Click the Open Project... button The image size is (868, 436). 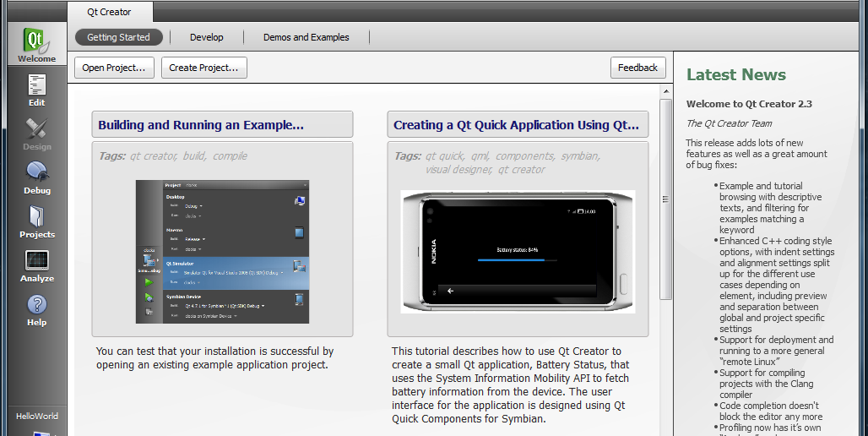click(x=114, y=68)
